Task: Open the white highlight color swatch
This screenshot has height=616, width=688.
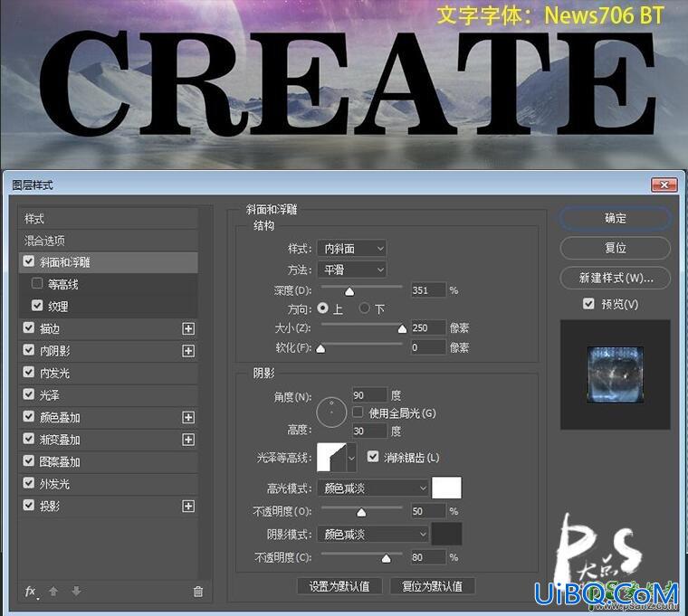Action: 446,488
